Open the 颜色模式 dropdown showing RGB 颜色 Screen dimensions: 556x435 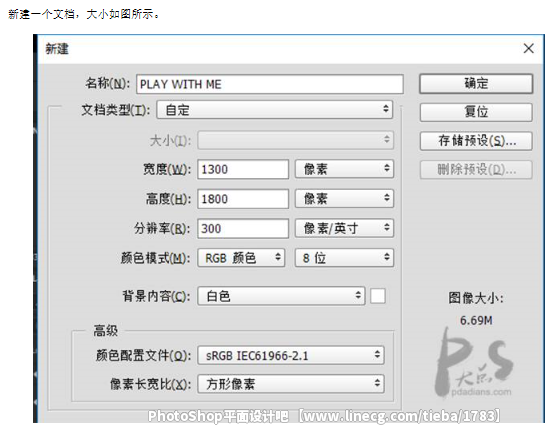coord(241,258)
